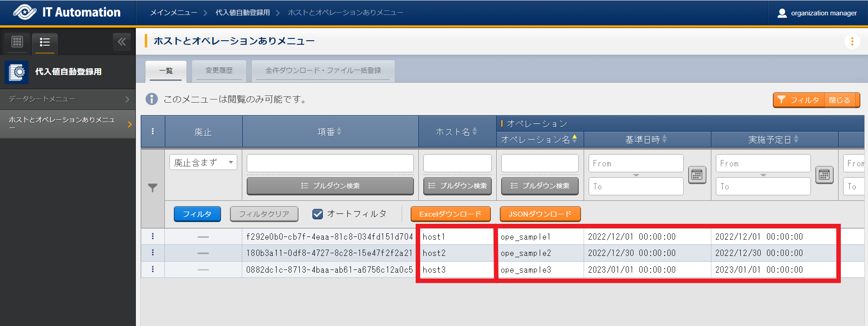Switch sidebar to grid view icon
Screen dimensions: 868x326
(x=17, y=42)
